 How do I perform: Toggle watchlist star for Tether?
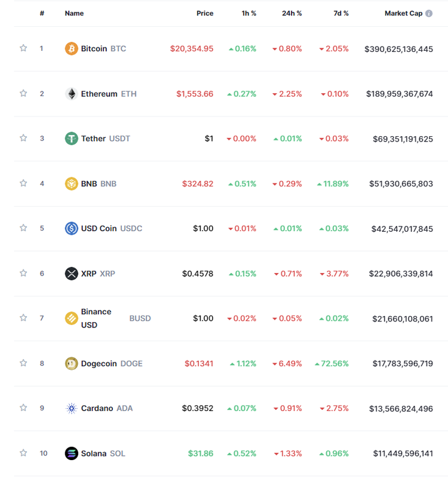[23, 138]
